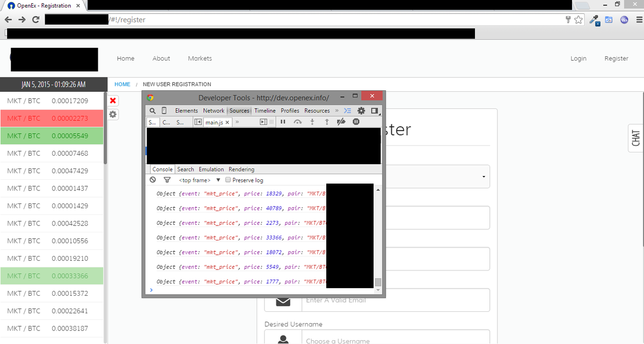
Task: Click the HOME breadcrumb
Action: click(122, 84)
